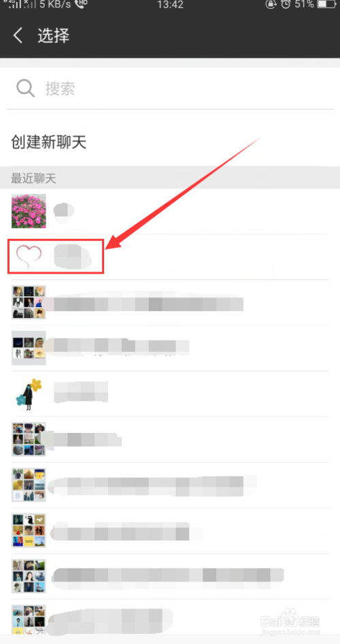Open second-to-last group chat in list
340x644 pixels.
coord(170,576)
